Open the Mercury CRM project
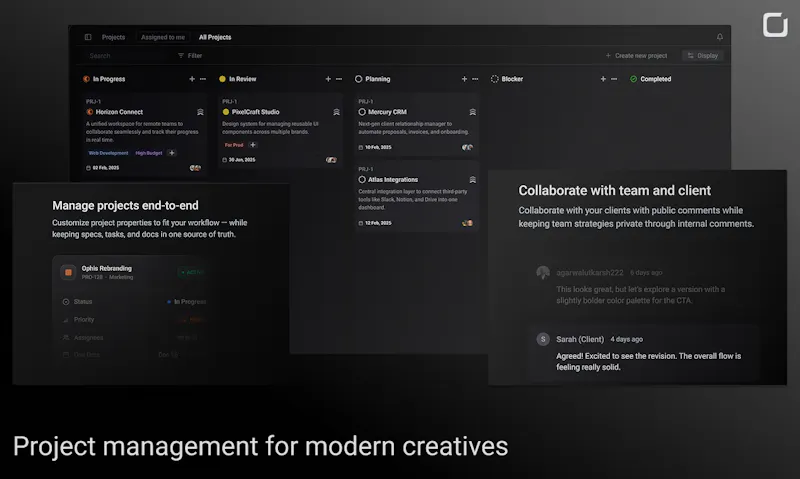 (416, 124)
